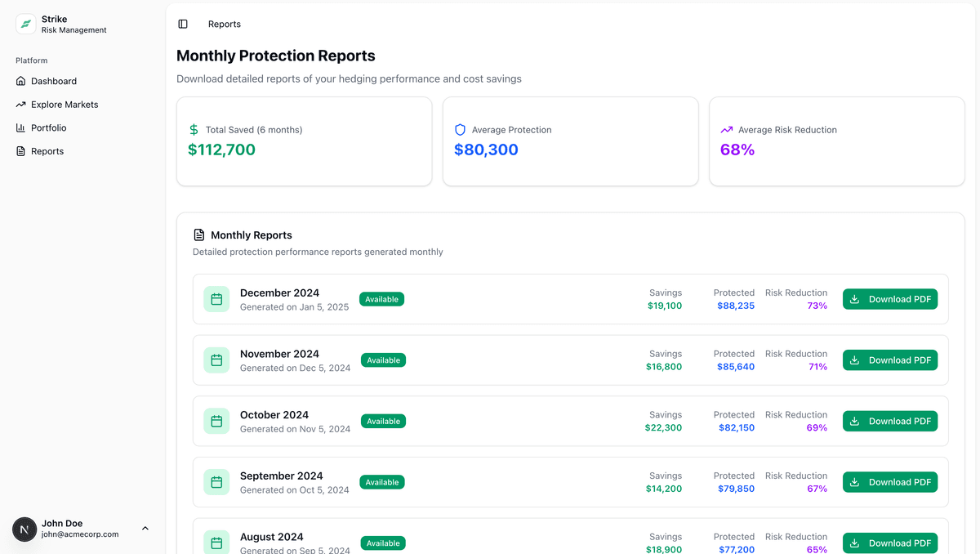Select Reports in the sidebar

click(x=47, y=151)
